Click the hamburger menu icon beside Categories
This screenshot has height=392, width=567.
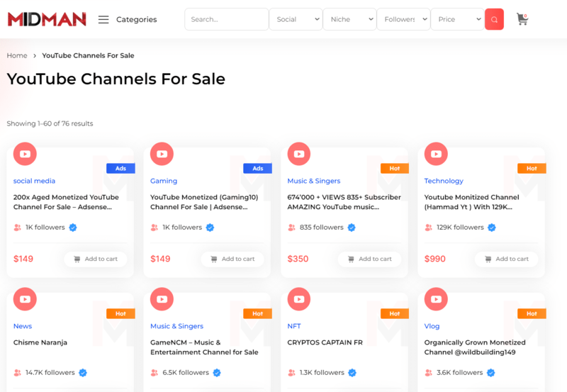[x=103, y=19]
